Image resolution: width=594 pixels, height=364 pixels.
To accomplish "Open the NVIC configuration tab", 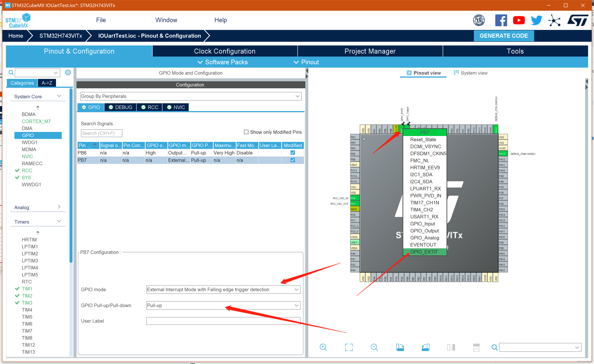I will pyautogui.click(x=176, y=107).
